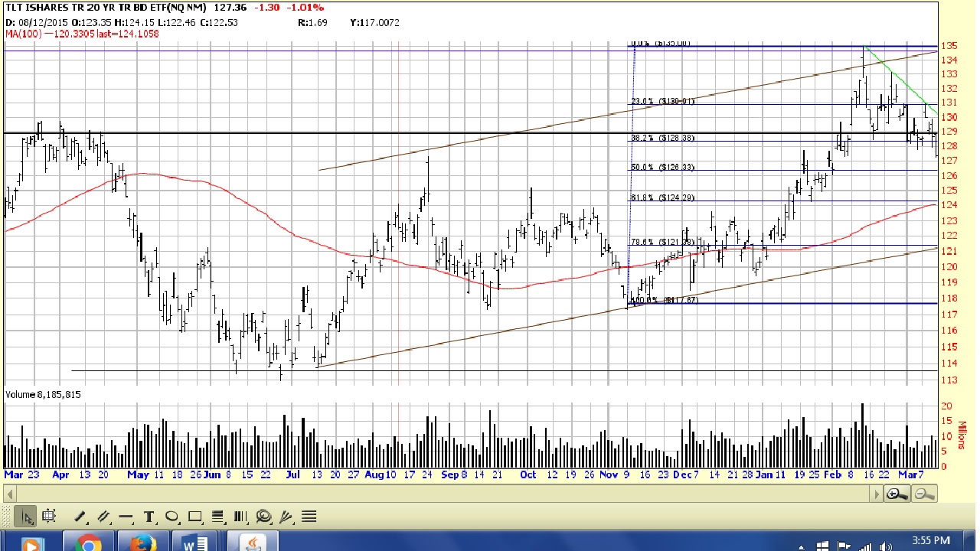This screenshot has height=551, width=980.
Task: Click the 50.0% Fibonacci level label
Action: pos(662,168)
